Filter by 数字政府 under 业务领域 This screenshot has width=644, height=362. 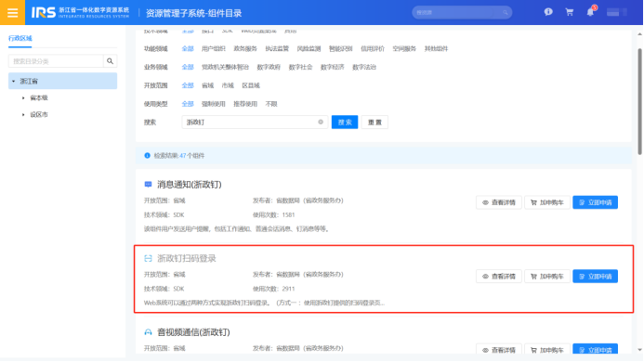coord(269,67)
